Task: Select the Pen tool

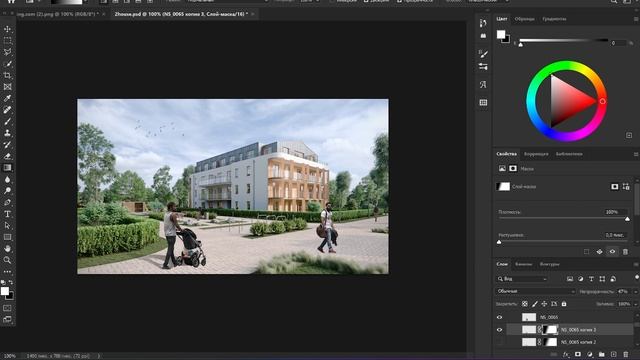Action: (7, 202)
